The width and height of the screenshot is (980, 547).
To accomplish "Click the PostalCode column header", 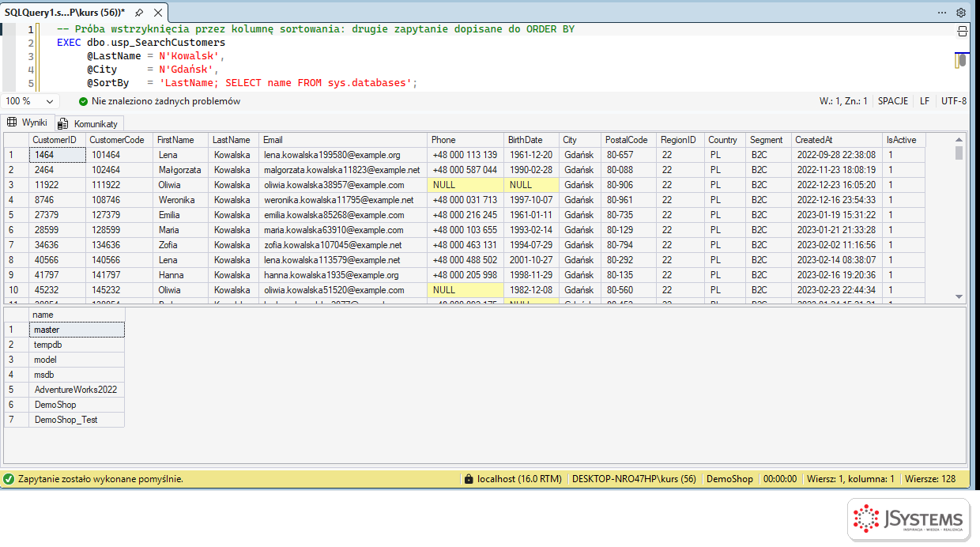I will [x=629, y=140].
